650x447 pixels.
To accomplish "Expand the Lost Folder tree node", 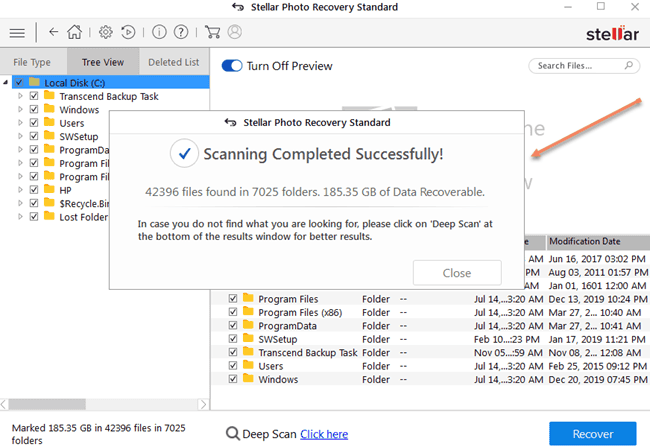I will 20,216.
